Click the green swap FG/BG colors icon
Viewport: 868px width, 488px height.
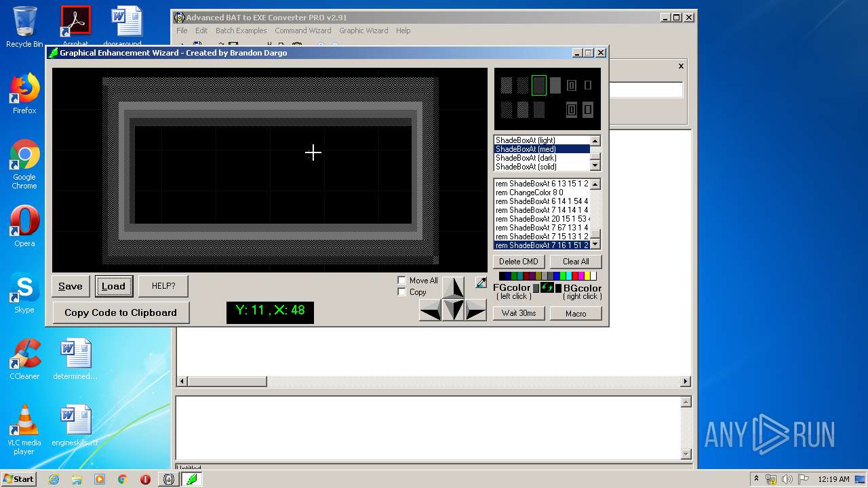547,287
